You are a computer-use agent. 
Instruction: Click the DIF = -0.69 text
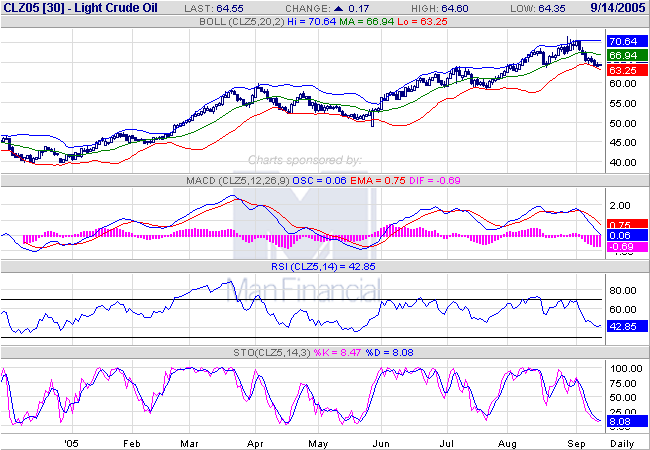(x=435, y=181)
